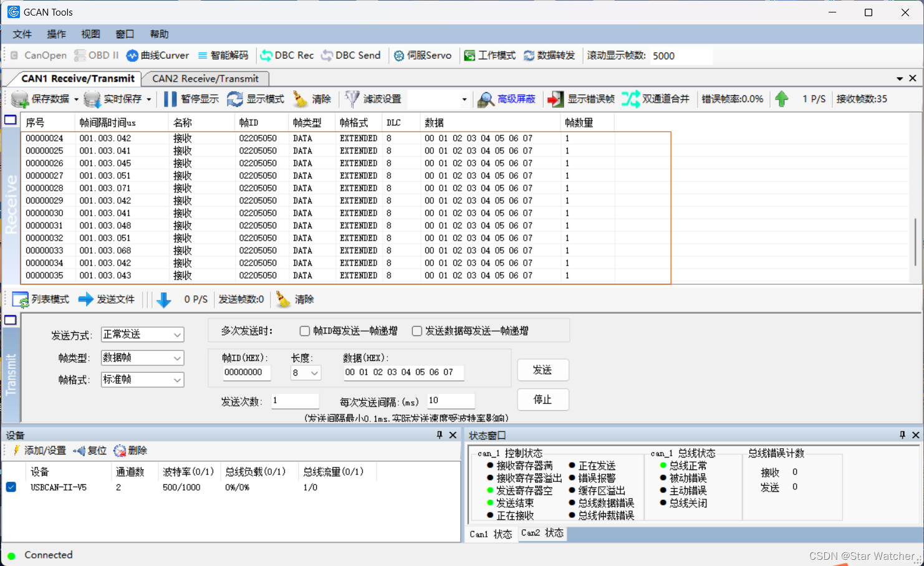Click the 滚动显示帧数 input field
924x566 pixels.
click(x=681, y=56)
